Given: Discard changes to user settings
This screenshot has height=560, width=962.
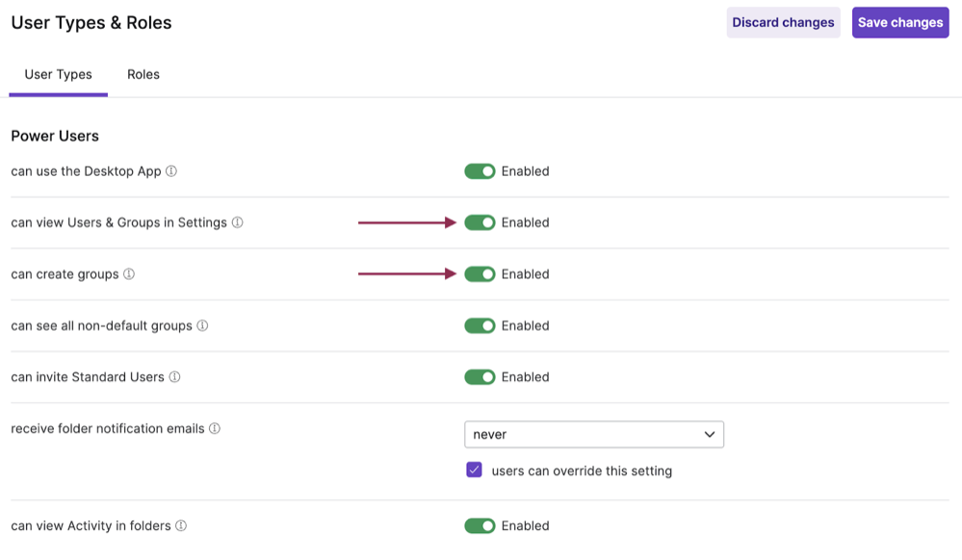Looking at the screenshot, I should pos(783,21).
